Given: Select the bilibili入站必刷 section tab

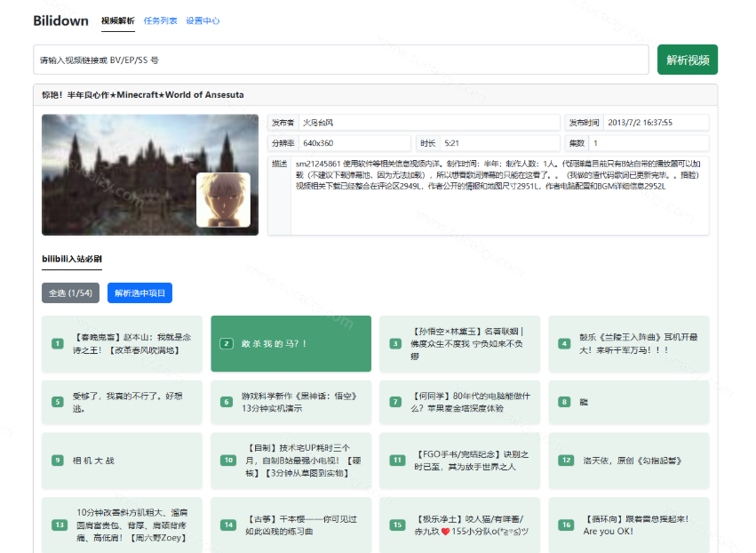Looking at the screenshot, I should (x=72, y=259).
